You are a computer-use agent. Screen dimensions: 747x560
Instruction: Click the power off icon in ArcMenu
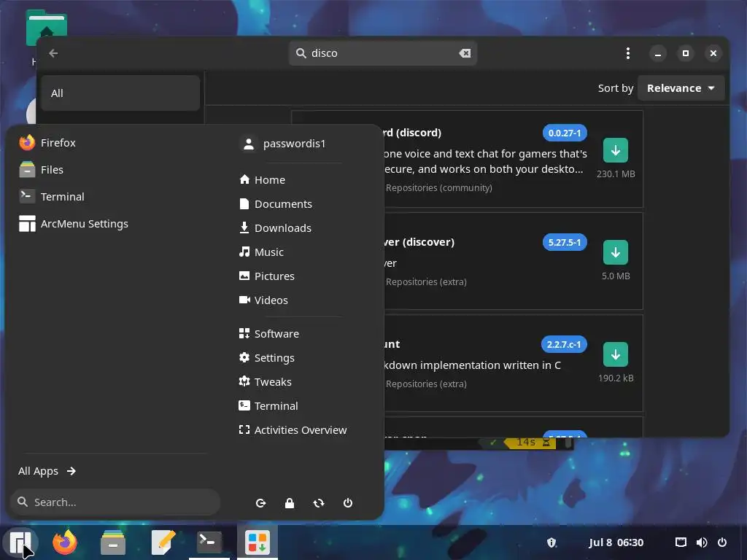[x=348, y=503]
